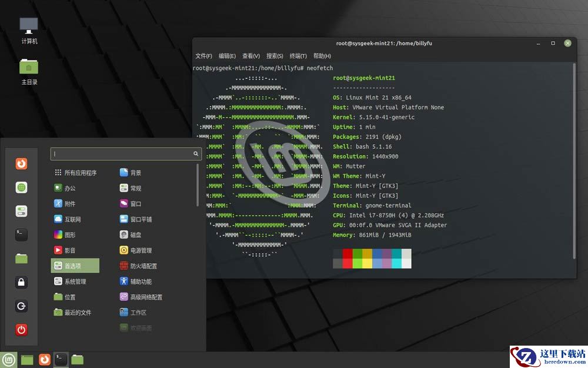Click the bright yellow color block in neofetch
The width and height of the screenshot is (588, 368).
pos(367,263)
